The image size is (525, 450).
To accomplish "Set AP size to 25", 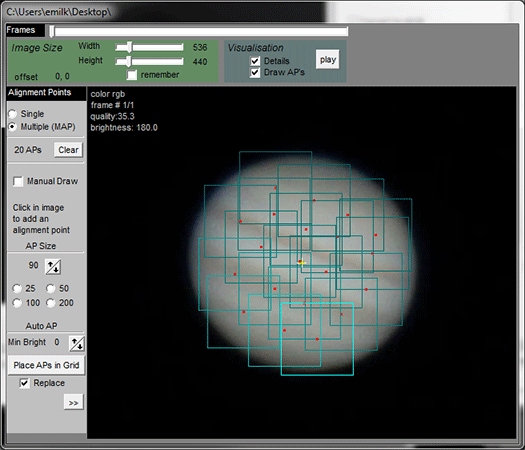I will pos(17,288).
